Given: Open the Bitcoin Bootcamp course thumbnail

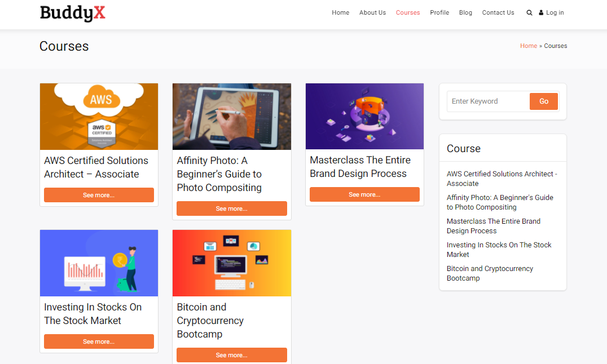Looking at the screenshot, I should point(232,263).
